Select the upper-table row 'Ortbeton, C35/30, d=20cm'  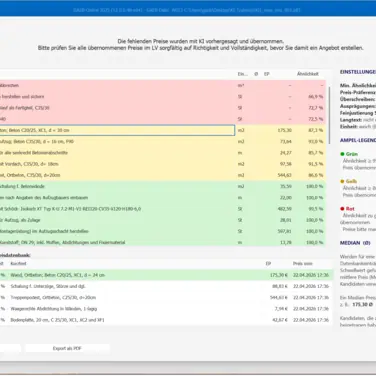[x=163, y=175]
